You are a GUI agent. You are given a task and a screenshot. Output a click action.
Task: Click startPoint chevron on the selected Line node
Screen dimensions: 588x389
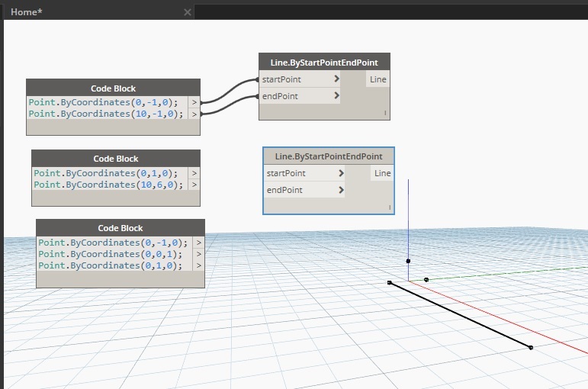coord(341,173)
